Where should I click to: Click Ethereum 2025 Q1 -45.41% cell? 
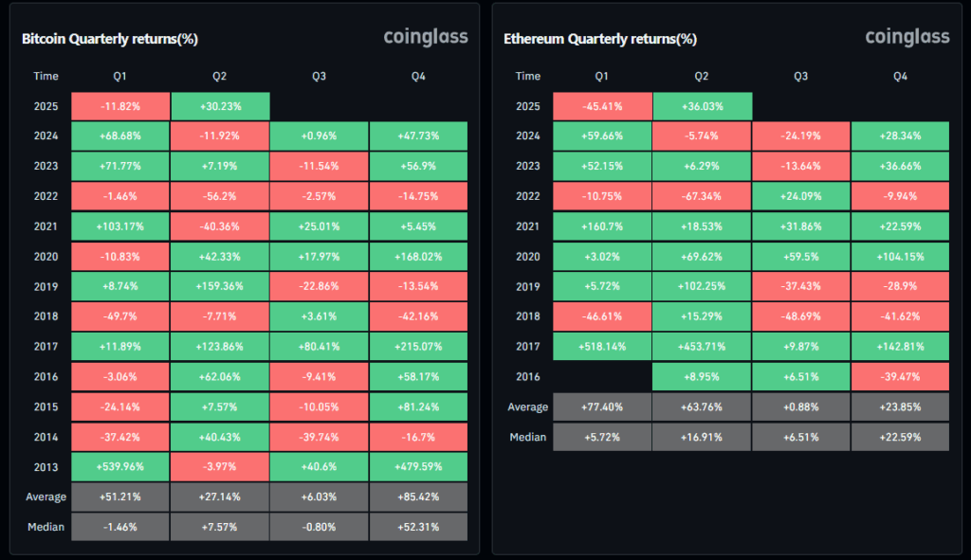click(602, 106)
